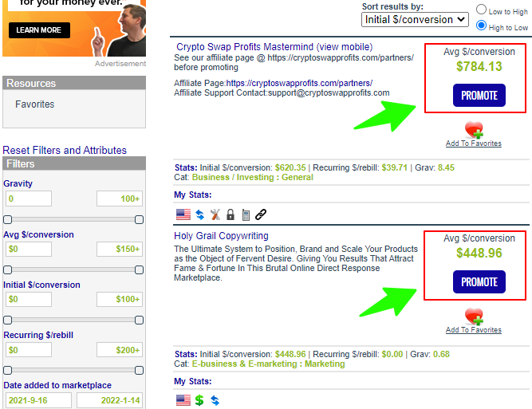Promote Crypto Swap Profits Mastermind
This screenshot has width=532, height=409.
click(x=479, y=96)
